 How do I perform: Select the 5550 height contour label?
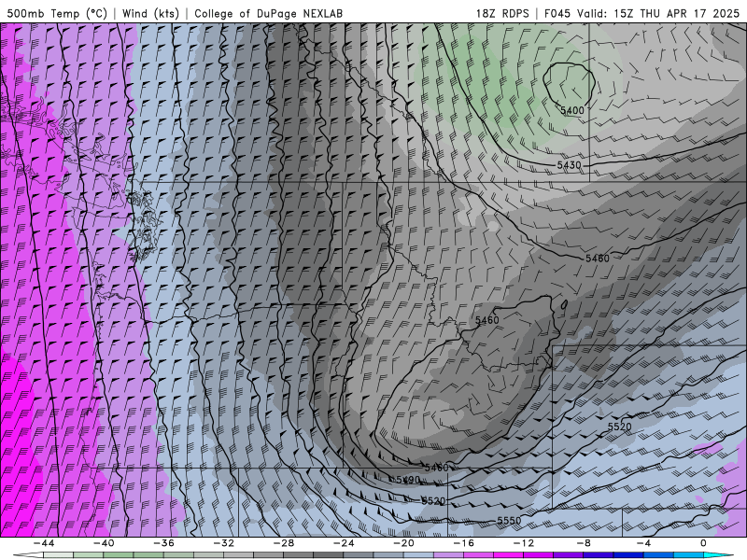pos(509,521)
